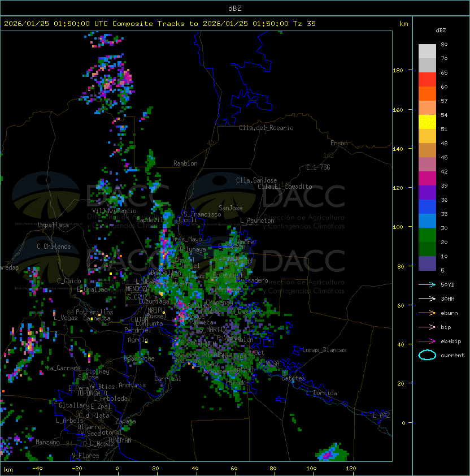Viewport: 470px width, 476px height.
Task: Click the cyan 50YD track arrow
Action: [x=427, y=285]
